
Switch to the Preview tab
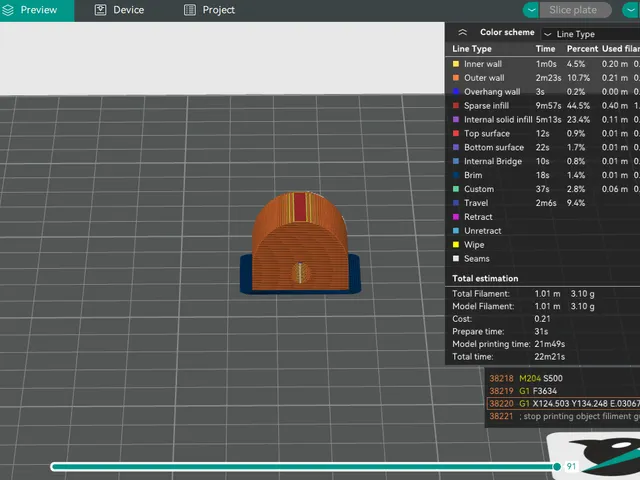tap(37, 10)
